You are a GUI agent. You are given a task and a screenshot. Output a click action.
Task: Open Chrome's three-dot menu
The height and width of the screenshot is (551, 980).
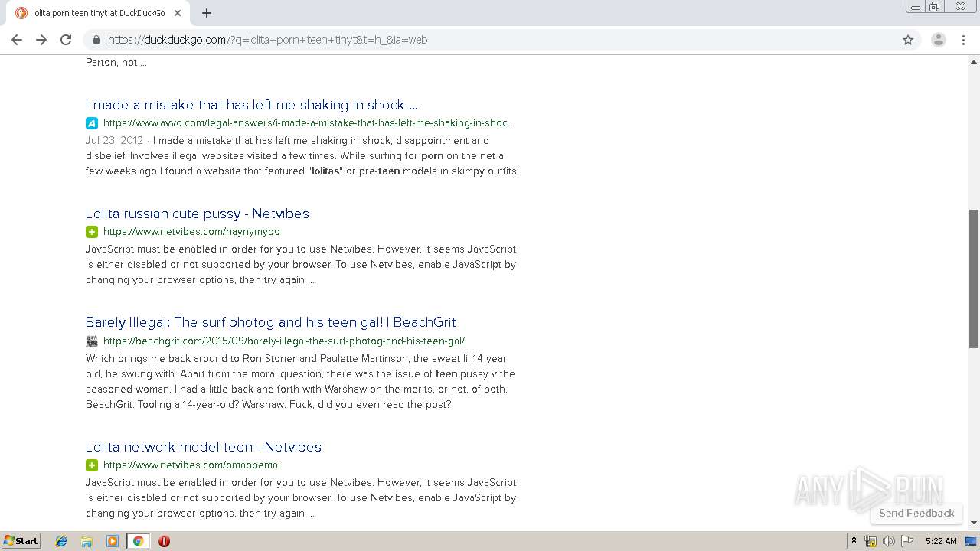point(963,40)
